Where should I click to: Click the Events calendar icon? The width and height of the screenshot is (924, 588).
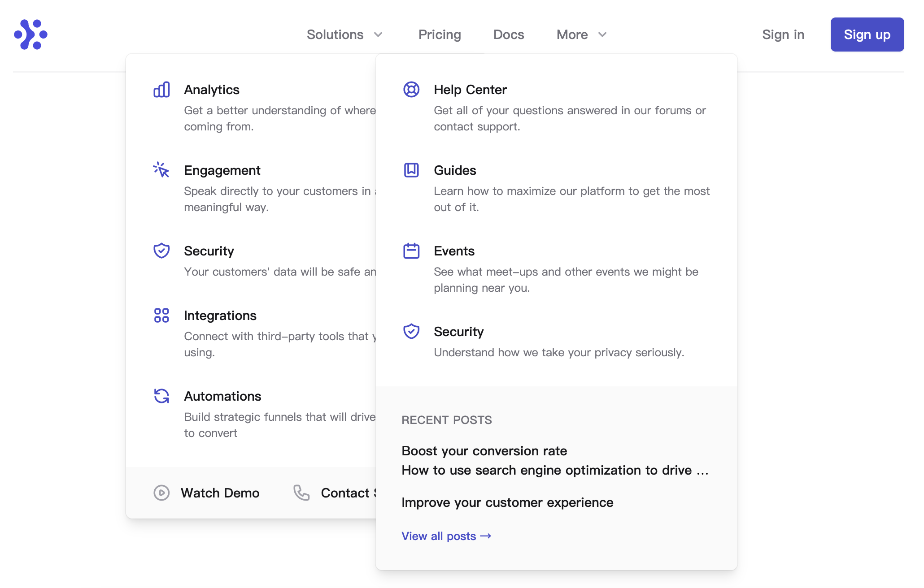tap(411, 251)
